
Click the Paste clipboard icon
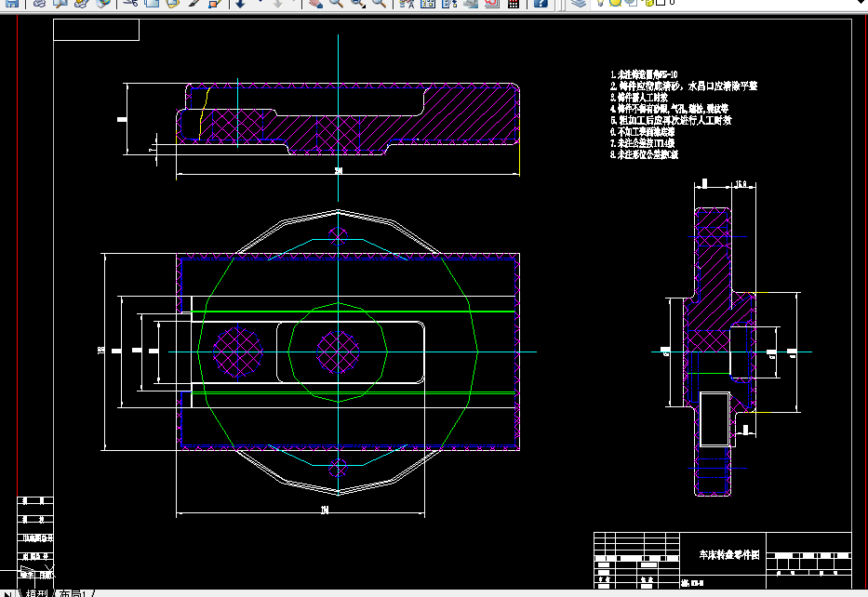[172, 4]
